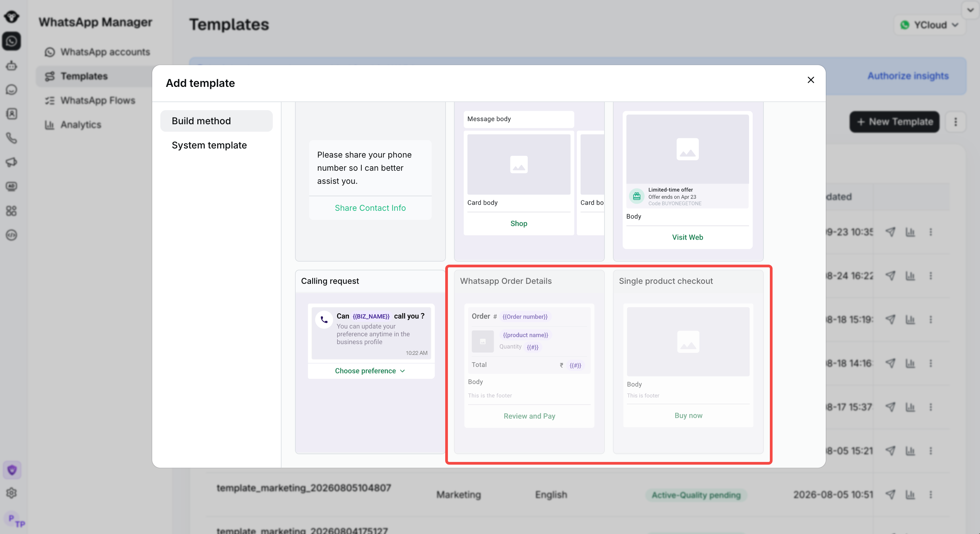Open analytics icon in the 08-18 15:19 row

pos(910,319)
